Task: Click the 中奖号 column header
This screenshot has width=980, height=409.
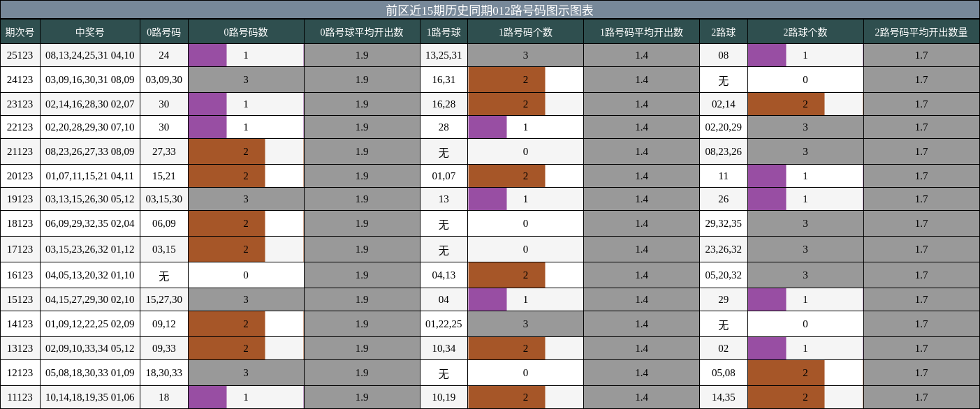Action: point(90,32)
